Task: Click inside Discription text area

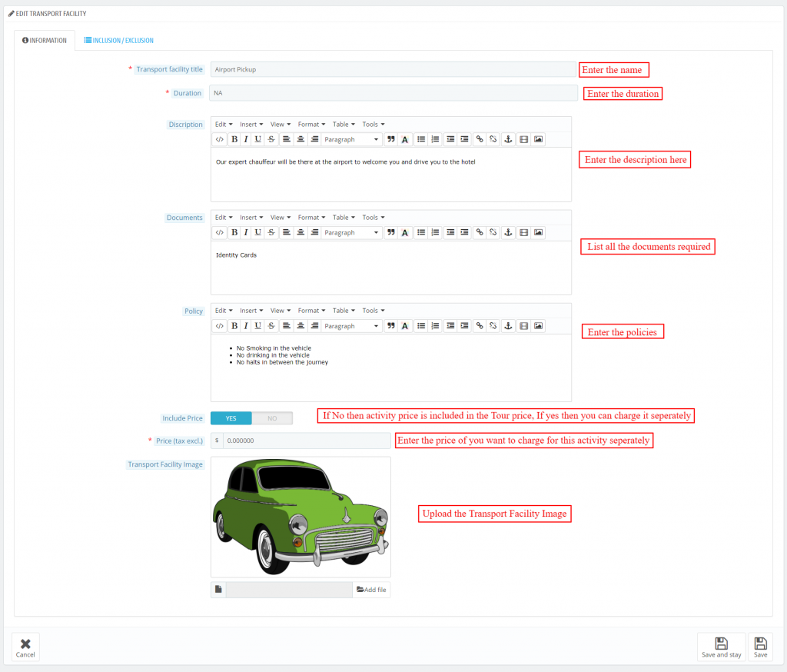Action: 391,175
